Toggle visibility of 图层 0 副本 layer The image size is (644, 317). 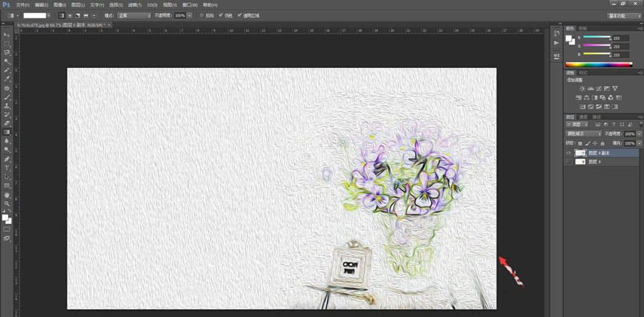tap(569, 153)
